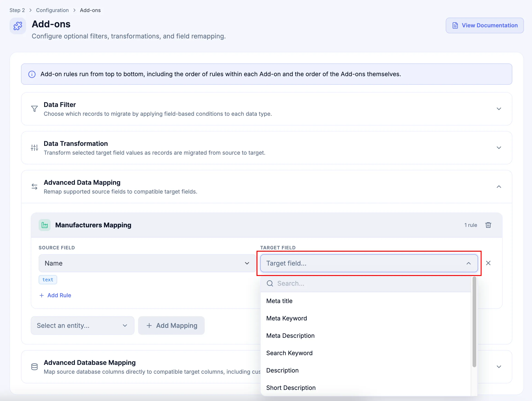Click the info icon in the banner
The width and height of the screenshot is (532, 401).
coord(32,74)
